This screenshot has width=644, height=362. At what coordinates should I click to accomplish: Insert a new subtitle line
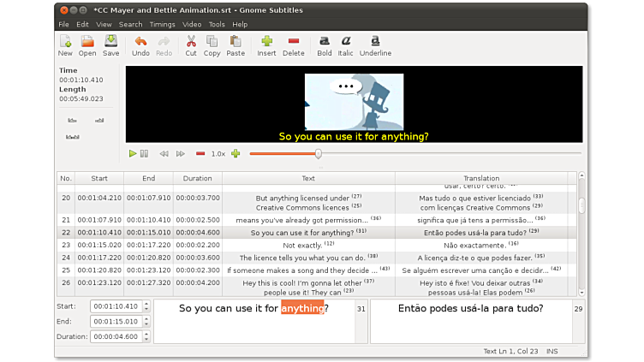pyautogui.click(x=266, y=45)
